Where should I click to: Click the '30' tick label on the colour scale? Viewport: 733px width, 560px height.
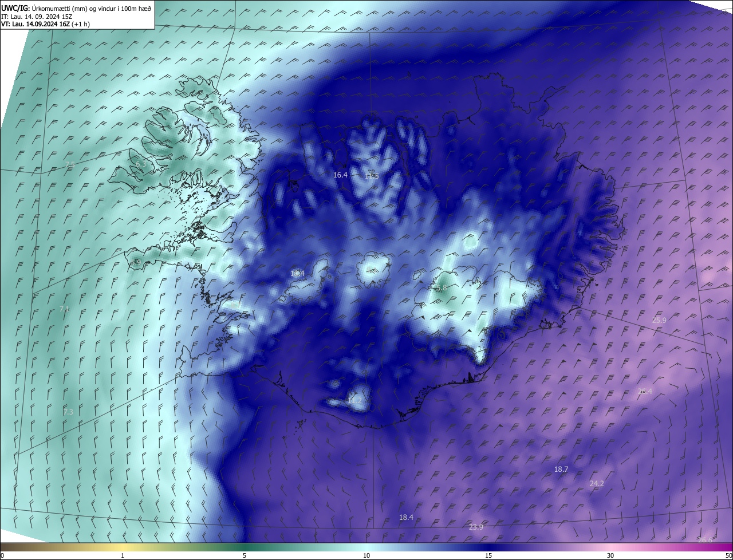[x=610, y=555]
